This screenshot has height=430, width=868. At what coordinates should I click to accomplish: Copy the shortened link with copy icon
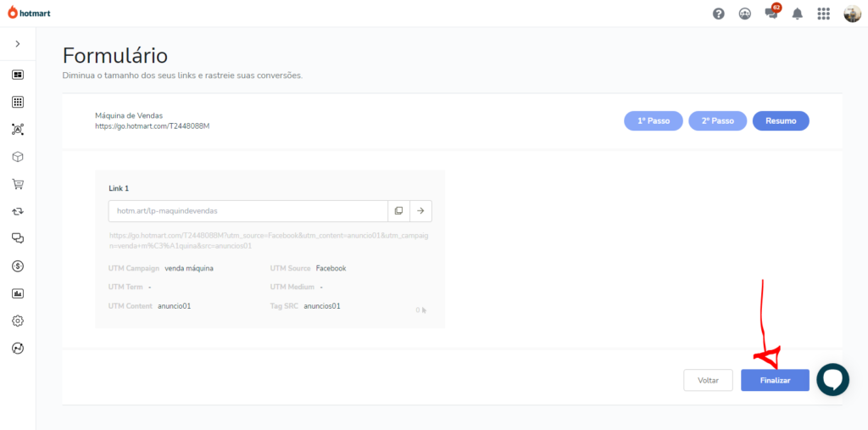[398, 210]
